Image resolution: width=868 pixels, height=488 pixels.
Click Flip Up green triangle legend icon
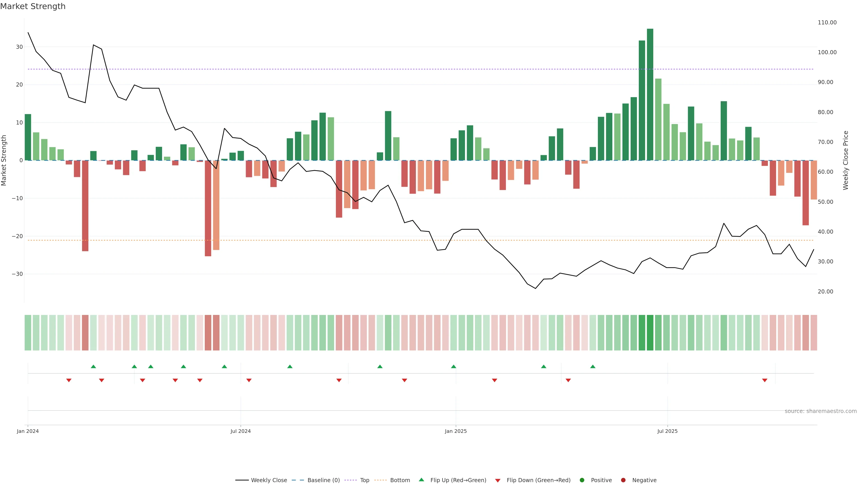[x=421, y=480]
